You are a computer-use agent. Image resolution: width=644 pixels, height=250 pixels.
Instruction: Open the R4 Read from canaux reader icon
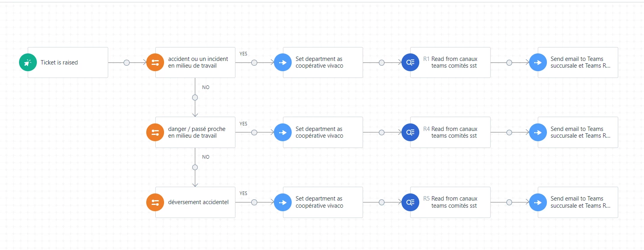410,133
